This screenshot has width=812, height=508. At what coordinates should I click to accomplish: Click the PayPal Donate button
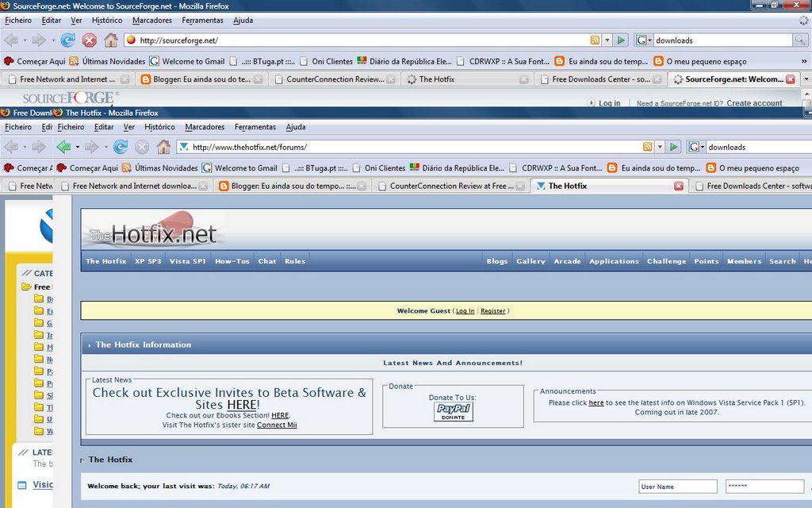tap(453, 412)
